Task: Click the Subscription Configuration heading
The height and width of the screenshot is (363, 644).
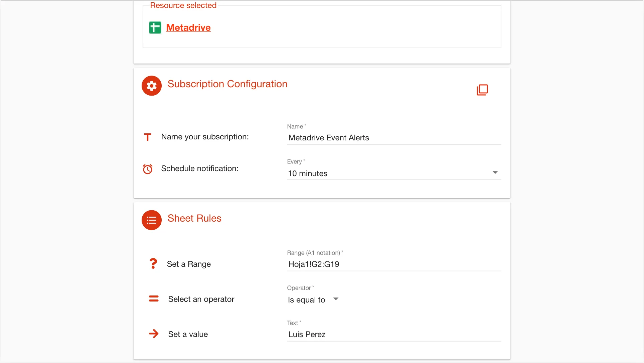Action: tap(227, 84)
